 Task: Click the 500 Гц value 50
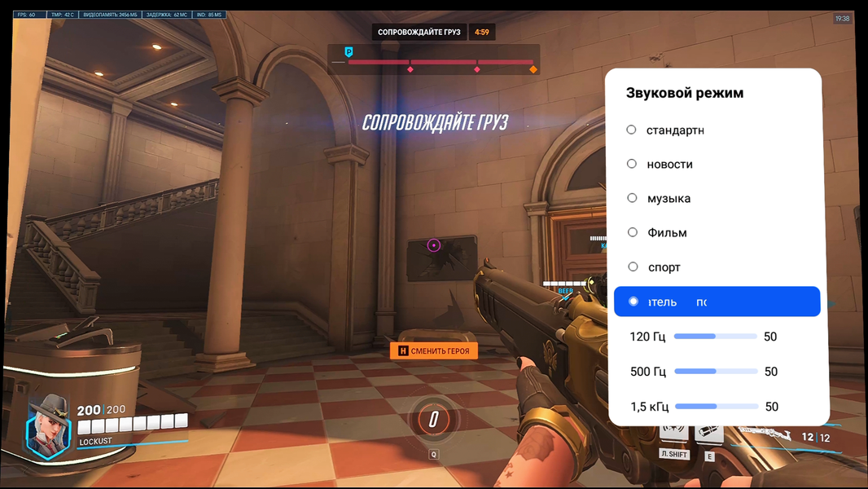click(771, 371)
